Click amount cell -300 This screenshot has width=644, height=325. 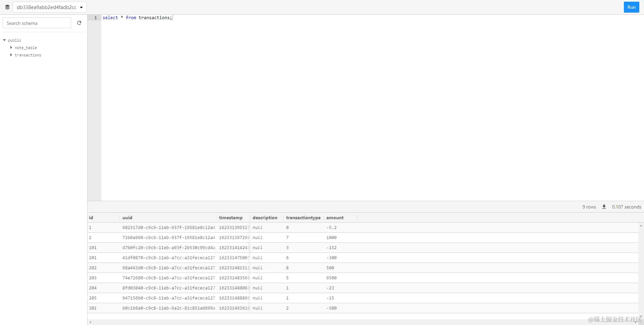click(331, 258)
